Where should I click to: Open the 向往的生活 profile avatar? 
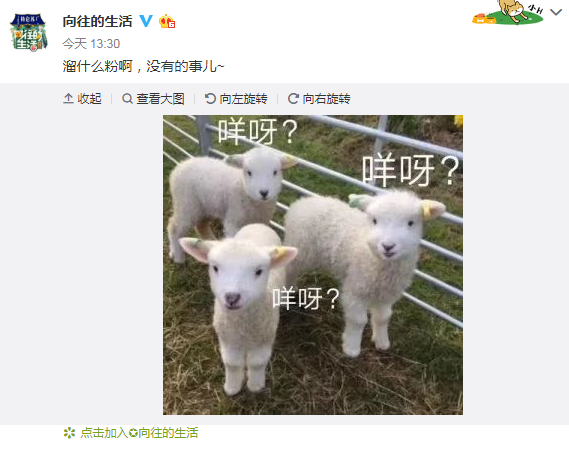click(29, 32)
